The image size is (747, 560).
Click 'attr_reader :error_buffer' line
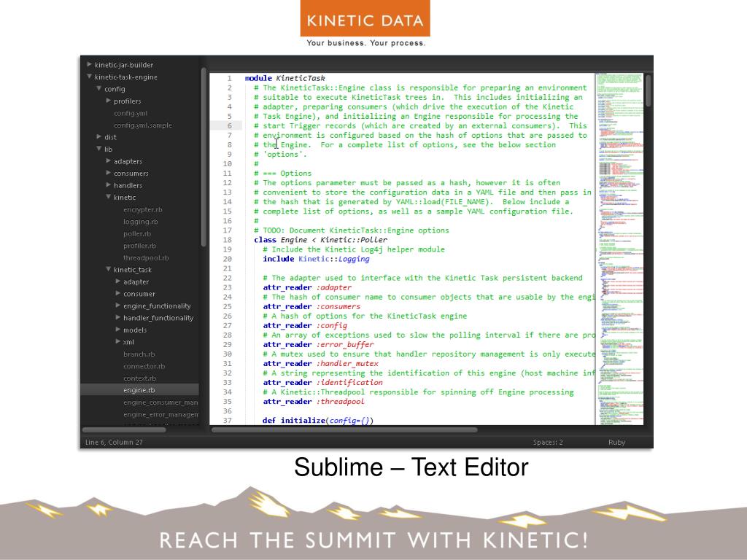[318, 345]
